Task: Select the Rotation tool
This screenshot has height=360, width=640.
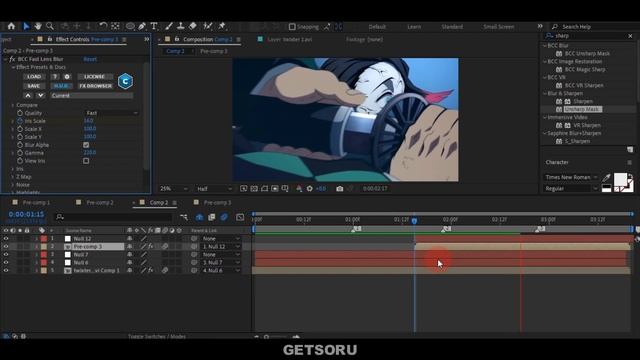Action: click(x=103, y=26)
